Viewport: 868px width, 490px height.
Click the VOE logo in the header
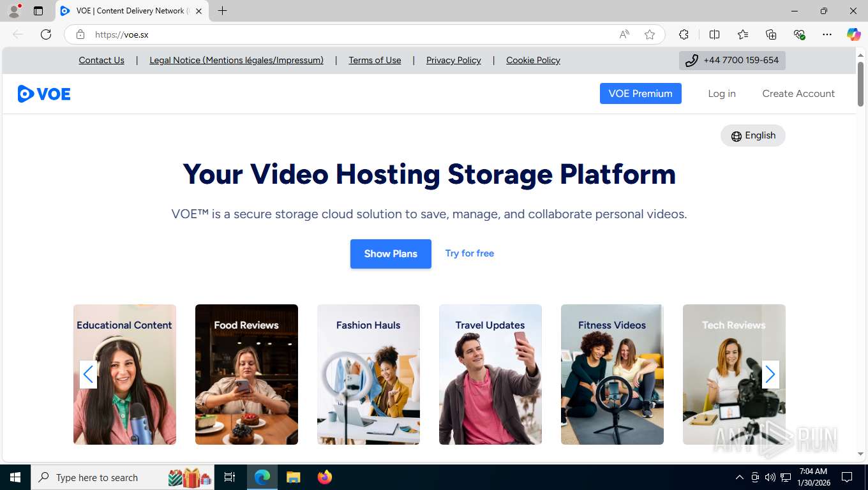[x=44, y=94]
